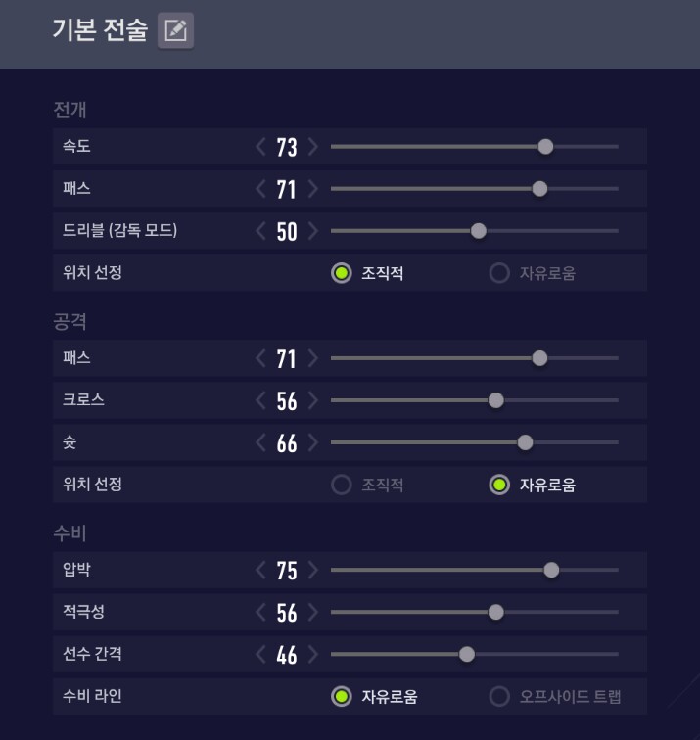Screen dimensions: 700x740
Task: Click the 적극성 slider handle
Action: 496,612
